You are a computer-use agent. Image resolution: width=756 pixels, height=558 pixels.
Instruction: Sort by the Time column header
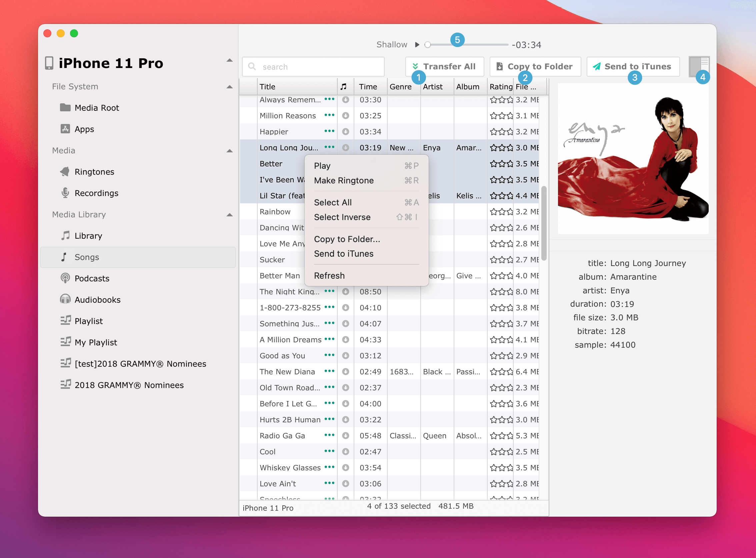[x=371, y=87]
